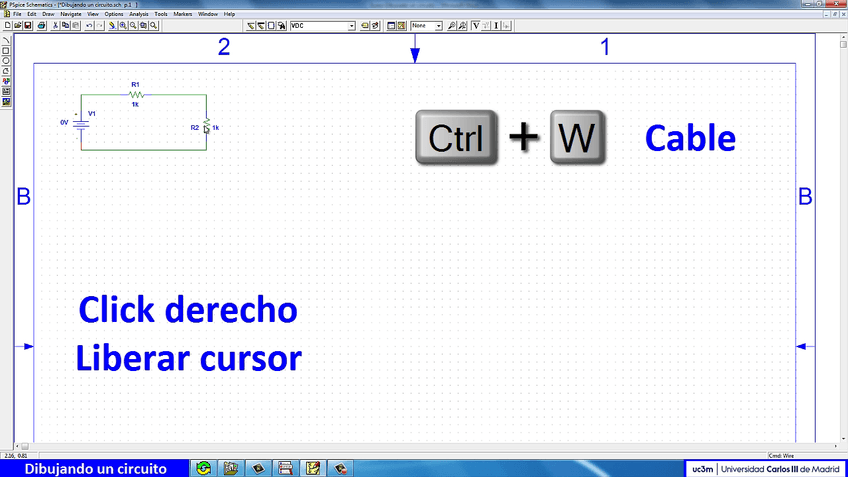Viewport: 848px width, 477px height.
Task: Open the Markers menu
Action: tap(183, 14)
